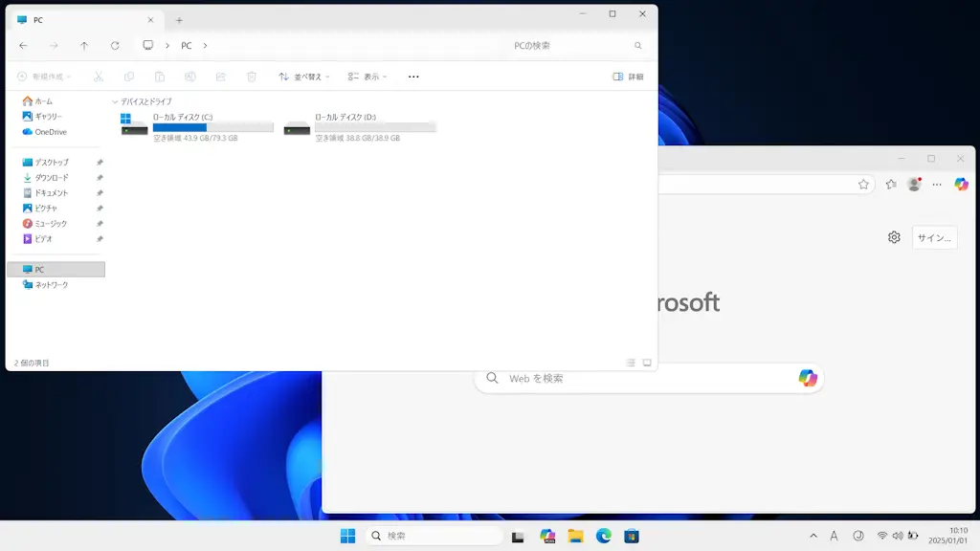The image size is (980, 551).
Task: Click the usage bar of ローカル ディスク (C:)
Action: (x=215, y=126)
